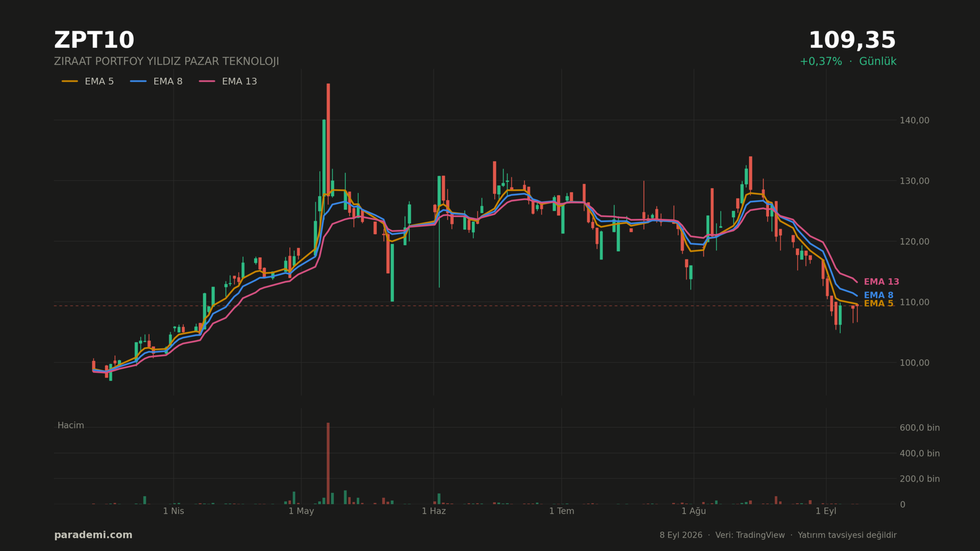Image resolution: width=980 pixels, height=551 pixels.
Task: Click the 1 Tem date axis label
Action: point(562,511)
